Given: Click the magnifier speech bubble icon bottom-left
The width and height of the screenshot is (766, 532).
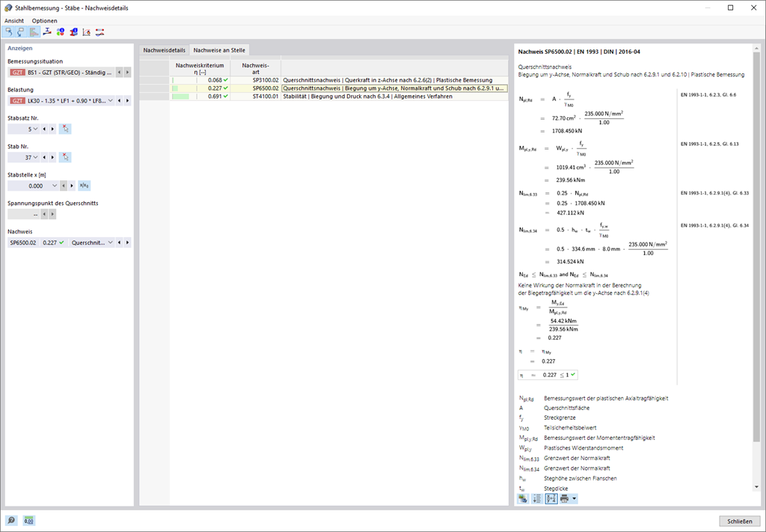Looking at the screenshot, I should point(10,521).
